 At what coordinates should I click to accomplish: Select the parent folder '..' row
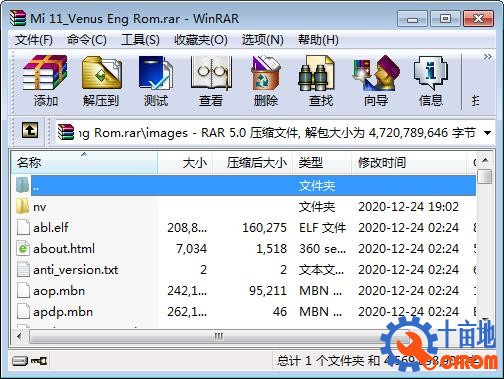[246, 186]
